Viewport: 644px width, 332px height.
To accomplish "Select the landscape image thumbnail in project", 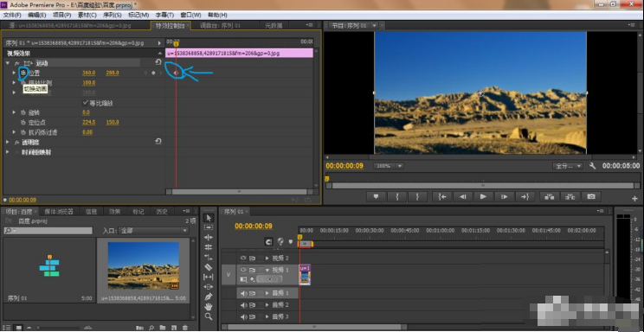I will point(144,265).
